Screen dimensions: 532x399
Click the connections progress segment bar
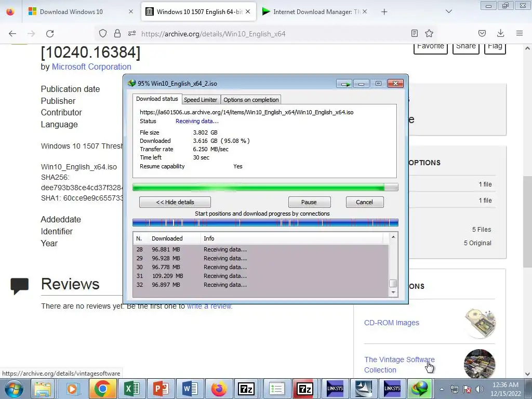pyautogui.click(x=265, y=222)
